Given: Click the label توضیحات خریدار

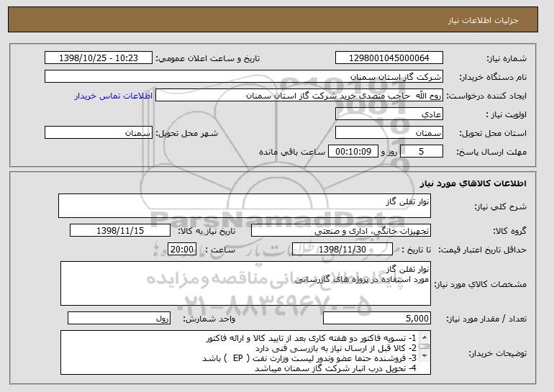Looking at the screenshot, I should pyautogui.click(x=497, y=353).
